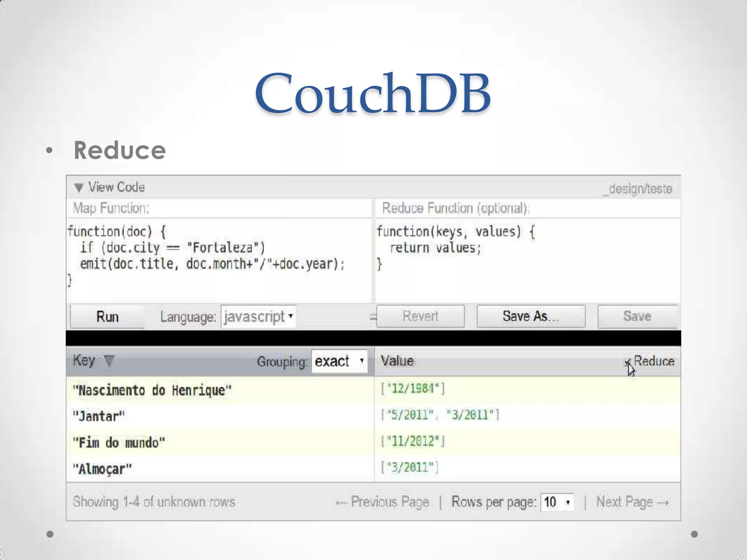Click the ["11/2012"] value cell
The height and width of the screenshot is (560, 747).
coord(413,441)
